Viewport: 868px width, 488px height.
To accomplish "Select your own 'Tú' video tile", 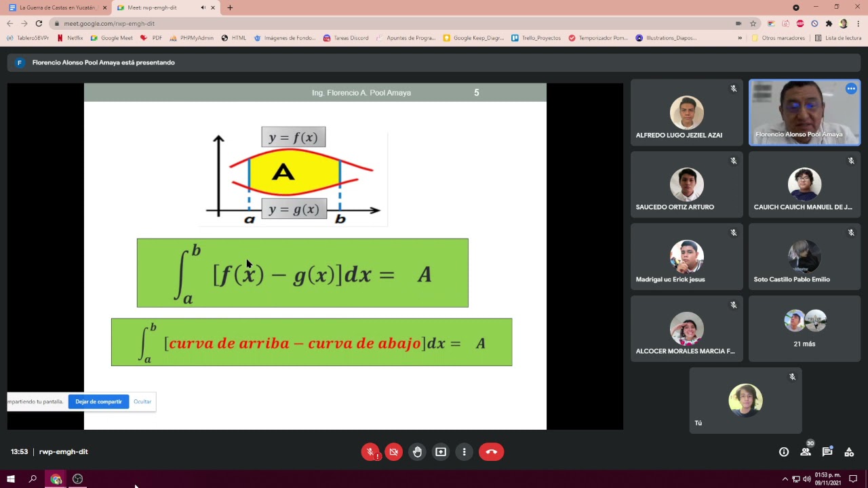I will point(746,401).
